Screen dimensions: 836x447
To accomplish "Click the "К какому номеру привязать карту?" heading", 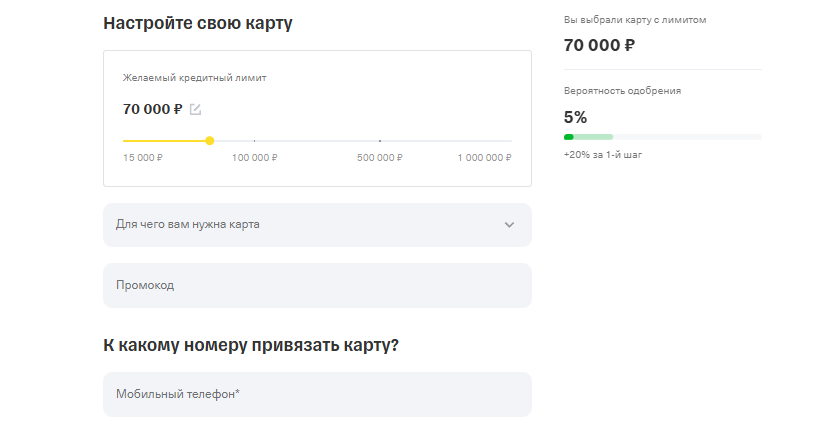I will point(251,345).
